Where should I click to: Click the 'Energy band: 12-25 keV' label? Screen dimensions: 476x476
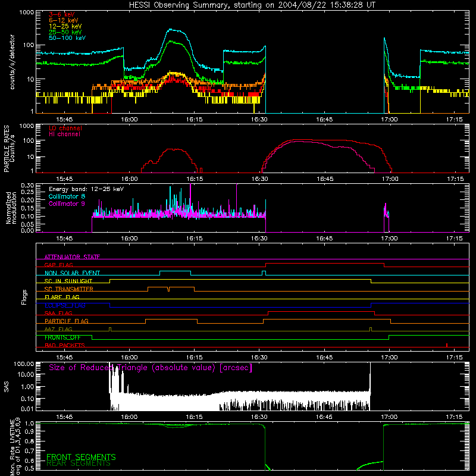(86, 189)
